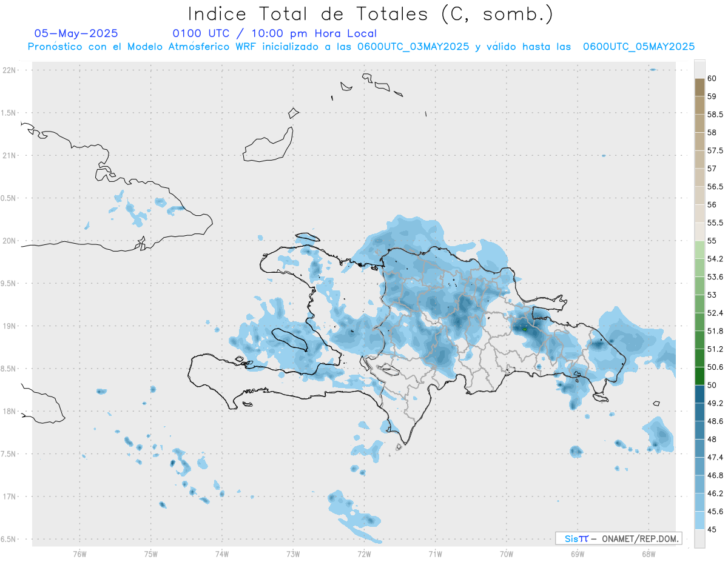The height and width of the screenshot is (562, 728).
Task: Click the legend value '59'
Action: tap(712, 96)
